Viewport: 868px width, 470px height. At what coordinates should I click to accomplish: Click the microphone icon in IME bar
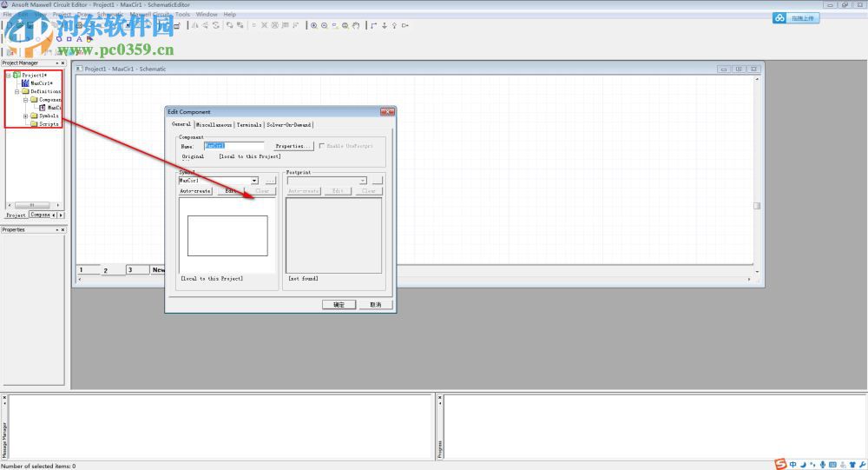tap(823, 465)
